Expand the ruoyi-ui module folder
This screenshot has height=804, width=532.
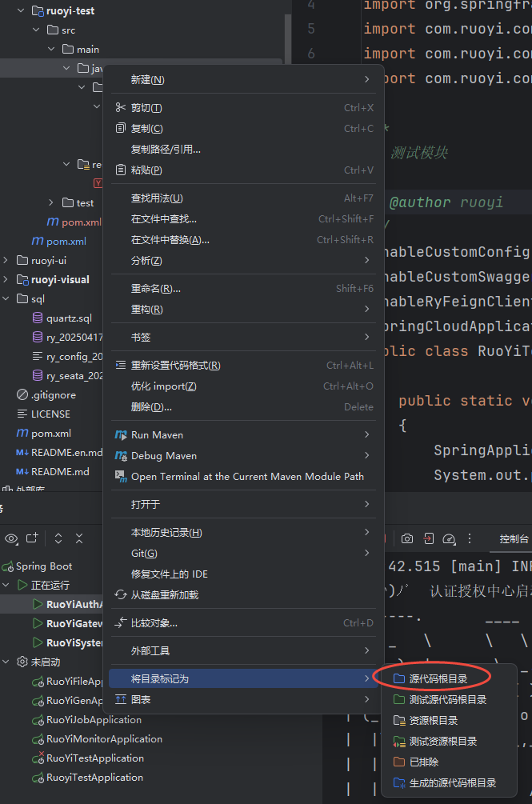[x=6, y=260]
